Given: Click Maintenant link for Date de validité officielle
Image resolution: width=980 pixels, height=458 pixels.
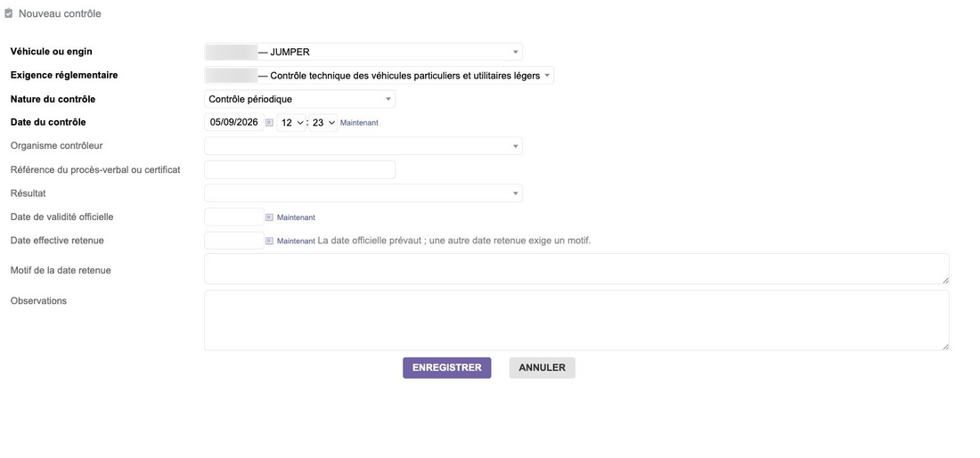Looking at the screenshot, I should pos(296,217).
